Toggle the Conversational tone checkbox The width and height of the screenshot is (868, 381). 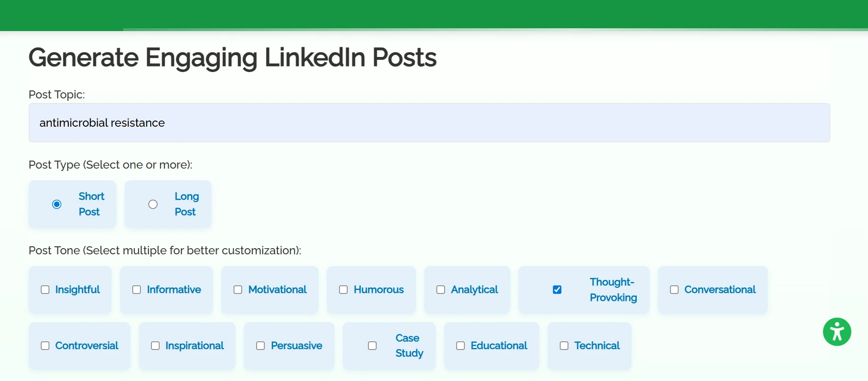point(674,290)
